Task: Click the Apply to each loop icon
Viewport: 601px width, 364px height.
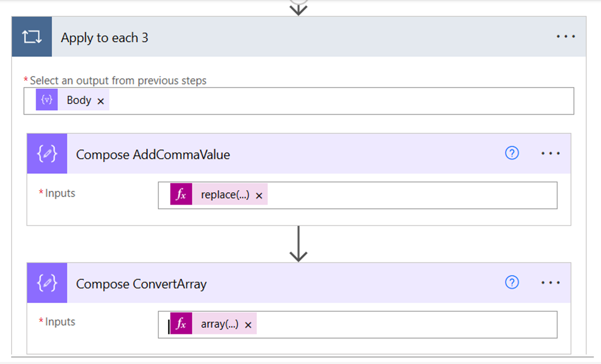Action: coord(32,36)
